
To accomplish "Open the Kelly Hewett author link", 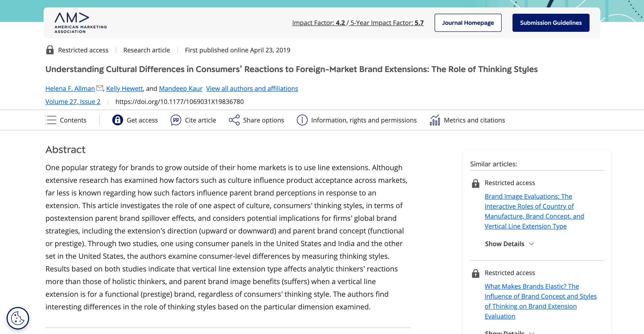I will 124,88.
